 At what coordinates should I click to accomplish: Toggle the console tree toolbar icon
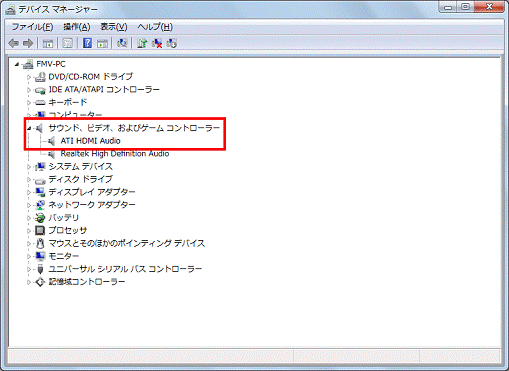[x=48, y=43]
